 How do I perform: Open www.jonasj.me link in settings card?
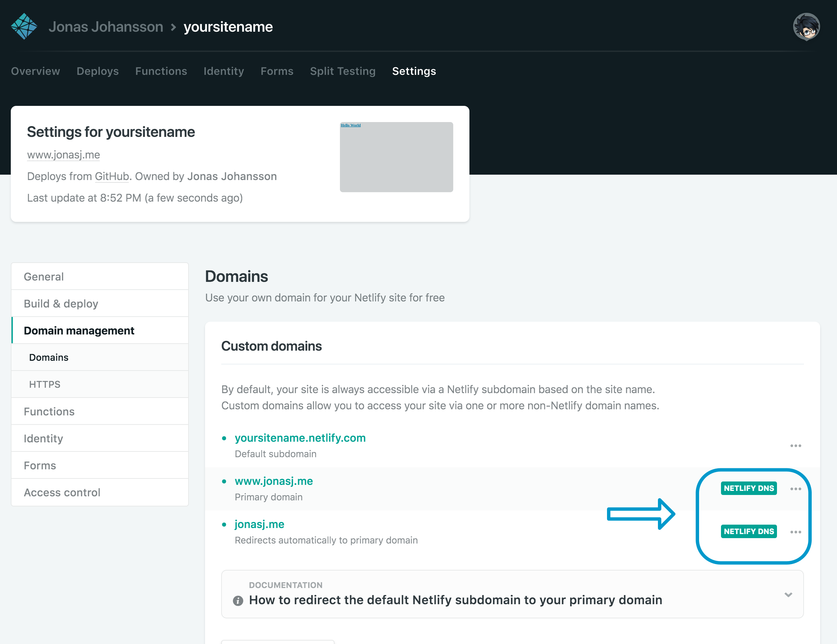pos(64,155)
